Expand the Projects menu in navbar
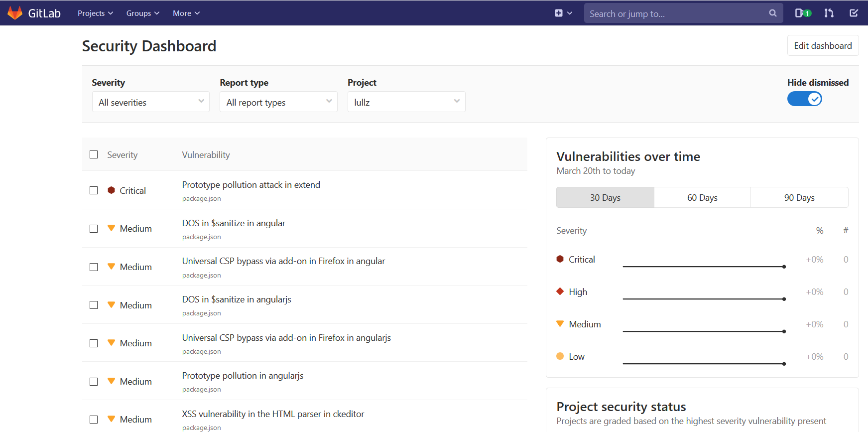 95,13
